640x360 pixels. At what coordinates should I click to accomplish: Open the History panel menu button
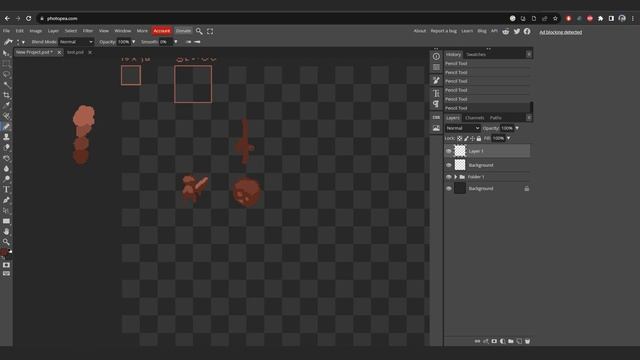point(529,54)
